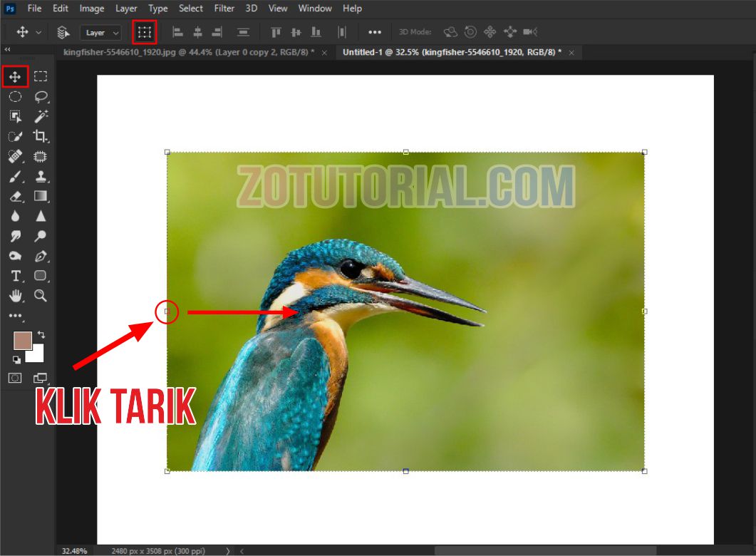Change screen mode button in toolbox
The height and width of the screenshot is (556, 756).
(41, 378)
